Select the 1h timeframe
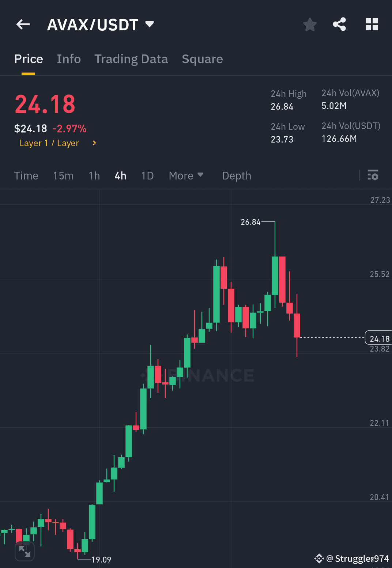392x568 pixels. tap(94, 176)
